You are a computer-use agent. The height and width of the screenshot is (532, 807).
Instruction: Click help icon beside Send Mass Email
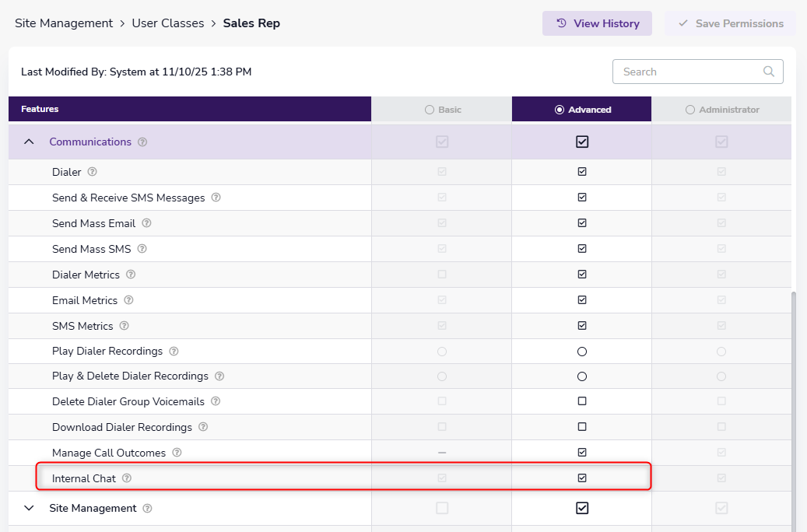coord(146,223)
